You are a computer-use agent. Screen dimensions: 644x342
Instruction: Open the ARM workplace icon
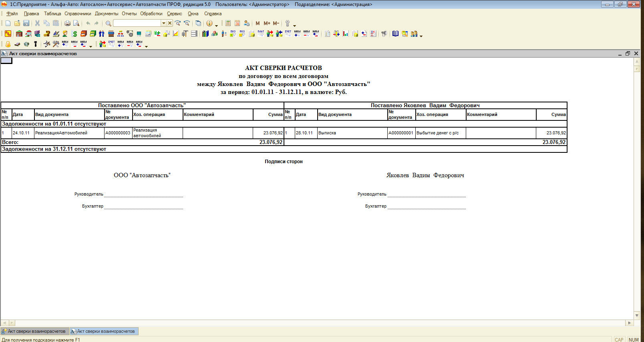click(x=8, y=34)
